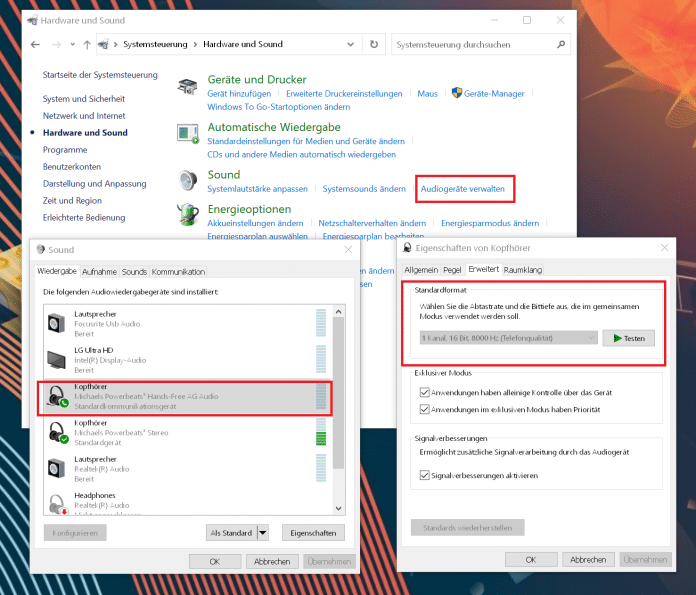The height and width of the screenshot is (595, 696).
Task: Toggle 'Anwendungen haben alleinige Kontrolle' checkbox
Action: point(424,392)
